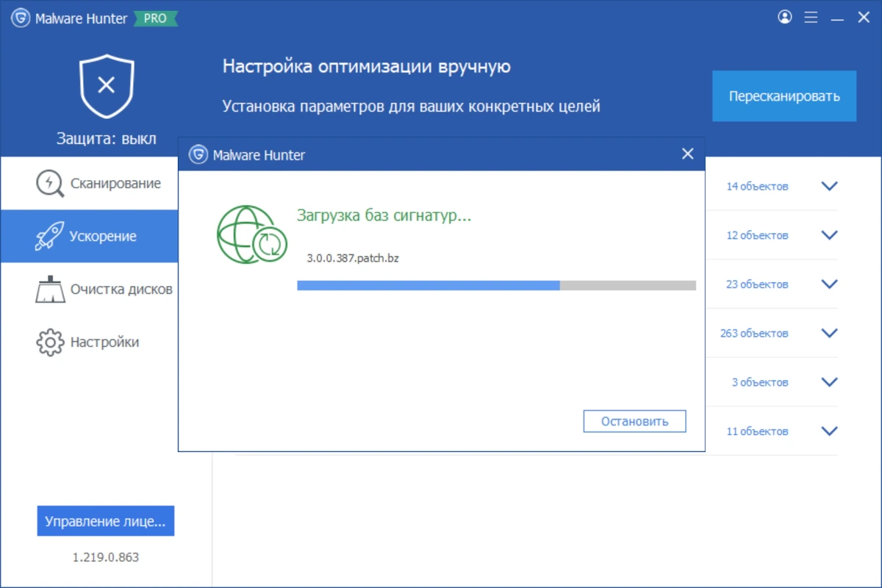Viewport: 882px width, 588px height.
Task: Click the '3 объектов' text
Action: [x=760, y=382]
